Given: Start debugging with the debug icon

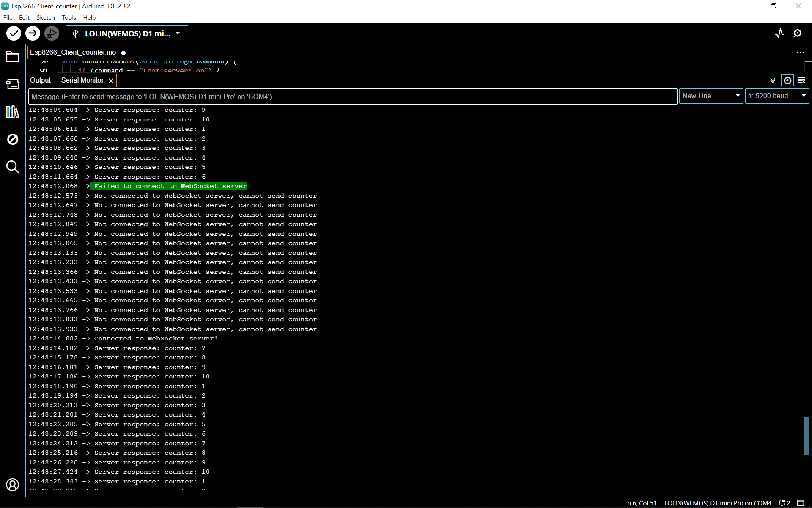Looking at the screenshot, I should [52, 33].
